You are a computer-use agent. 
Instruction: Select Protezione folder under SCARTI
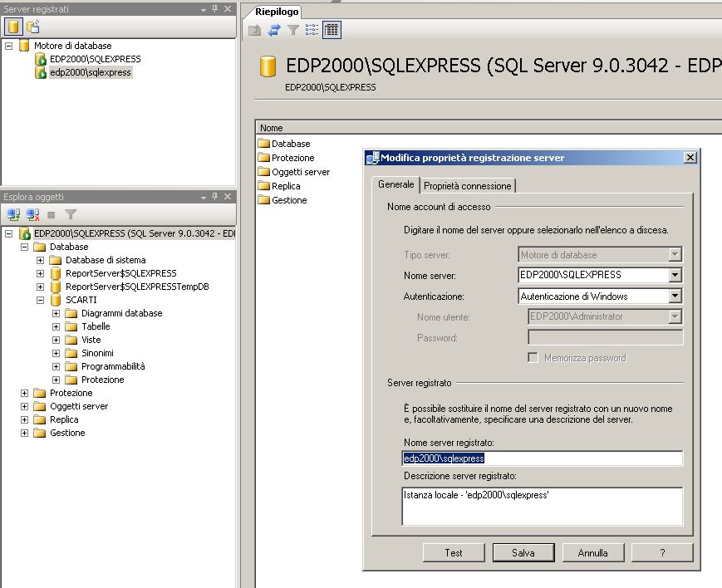click(103, 380)
